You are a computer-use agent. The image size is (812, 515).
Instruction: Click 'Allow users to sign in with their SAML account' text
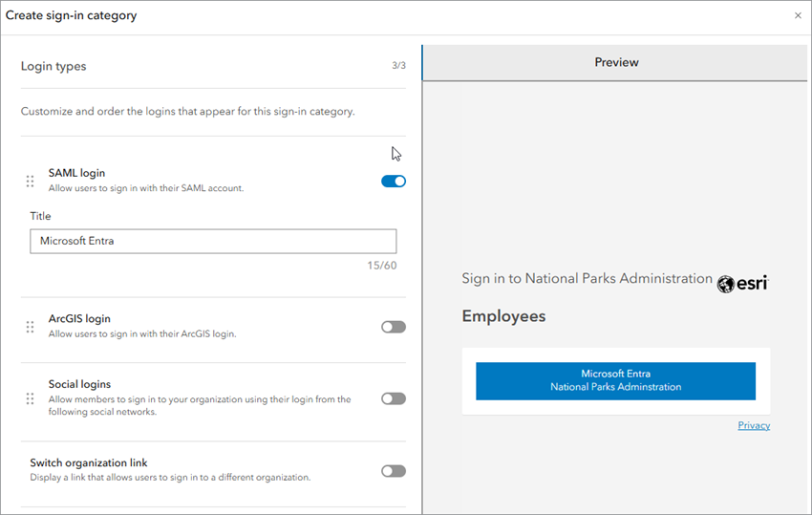point(146,188)
